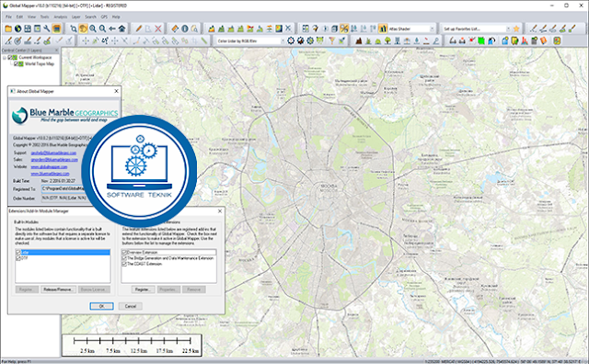Screen dimensions: 589x364
Task: Toggle World Topo Map layer visibility checkbox
Action: [x=17, y=63]
